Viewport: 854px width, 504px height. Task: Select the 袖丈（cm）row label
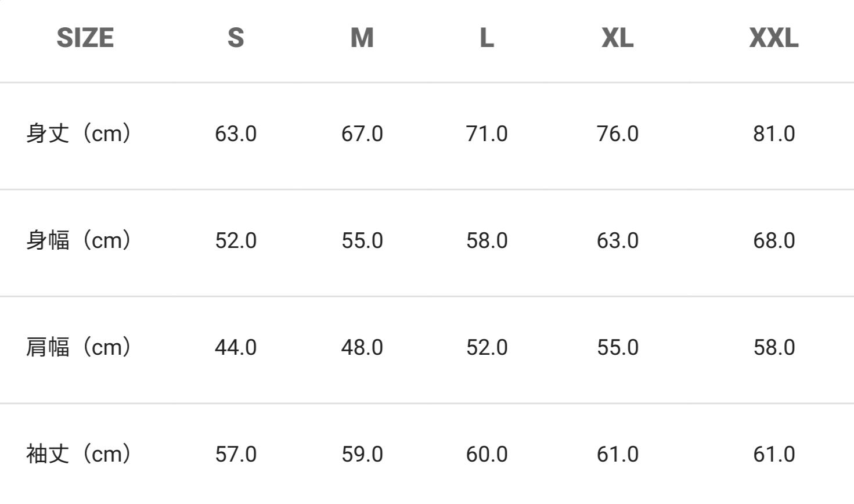click(x=78, y=454)
